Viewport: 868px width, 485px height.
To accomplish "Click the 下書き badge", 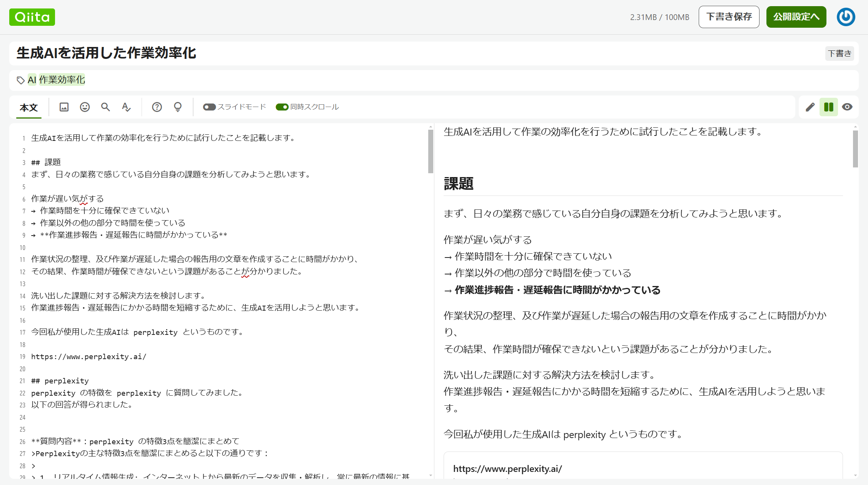I will 840,54.
